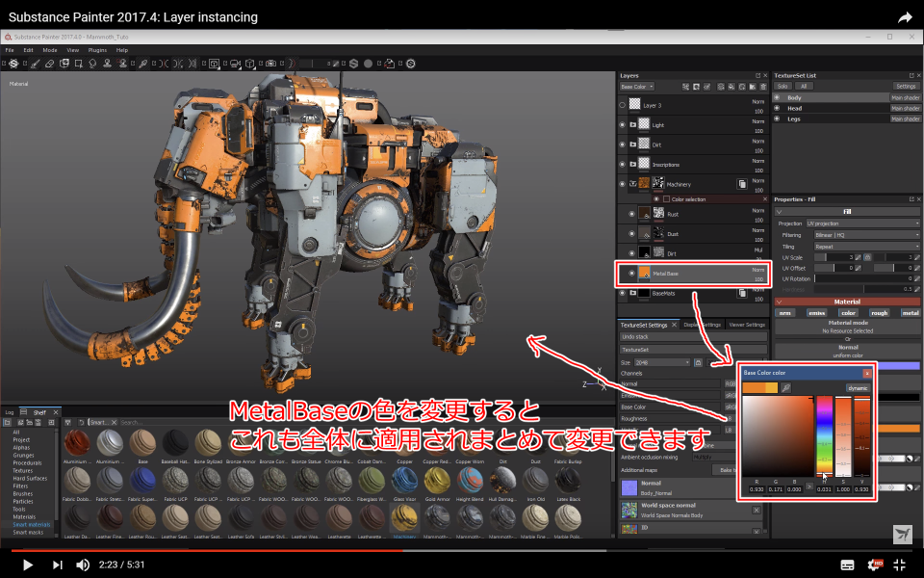
Task: Switch to Viewer Settings tab
Action: [x=747, y=325]
